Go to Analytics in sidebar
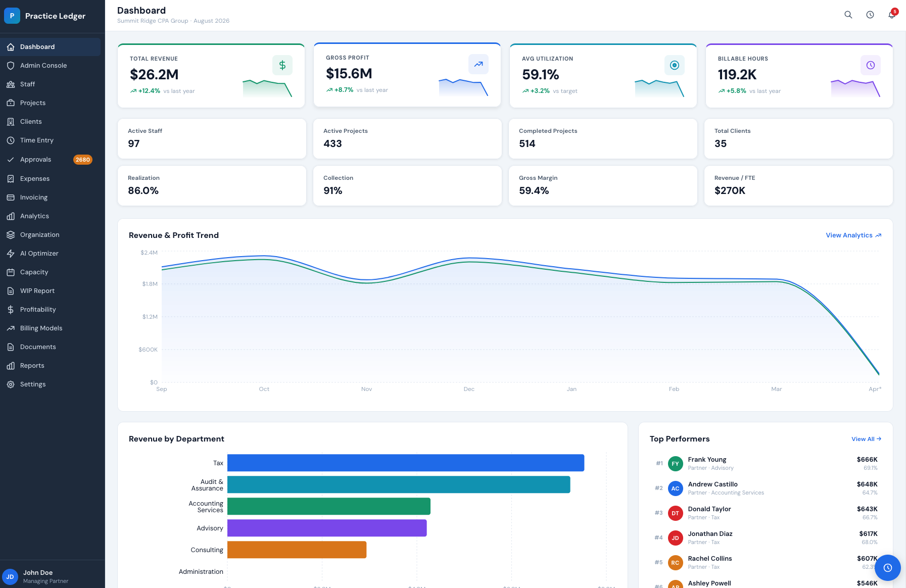Screen dimensions: 906x588 [x=51, y=216]
